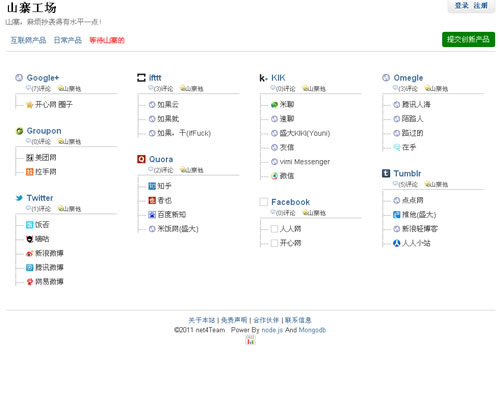
Task: Click 山寨他 under KIK
Action: [314, 89]
